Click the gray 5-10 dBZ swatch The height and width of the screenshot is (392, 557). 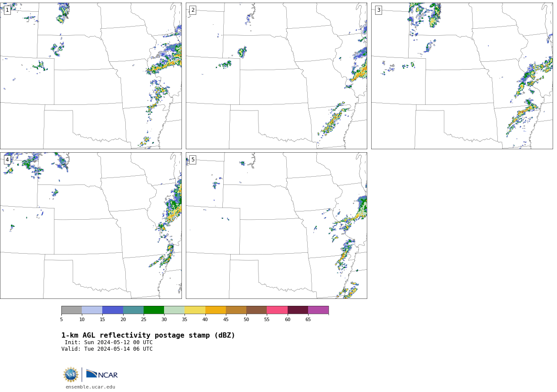71,310
